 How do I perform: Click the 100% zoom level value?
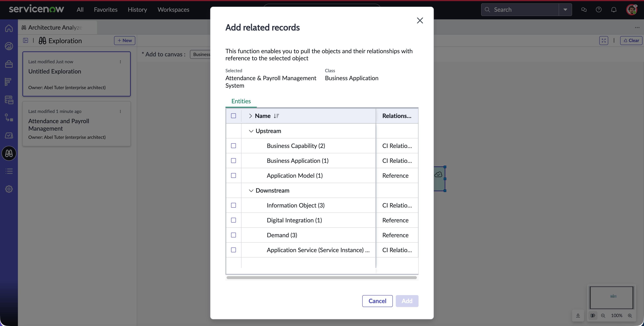616,316
